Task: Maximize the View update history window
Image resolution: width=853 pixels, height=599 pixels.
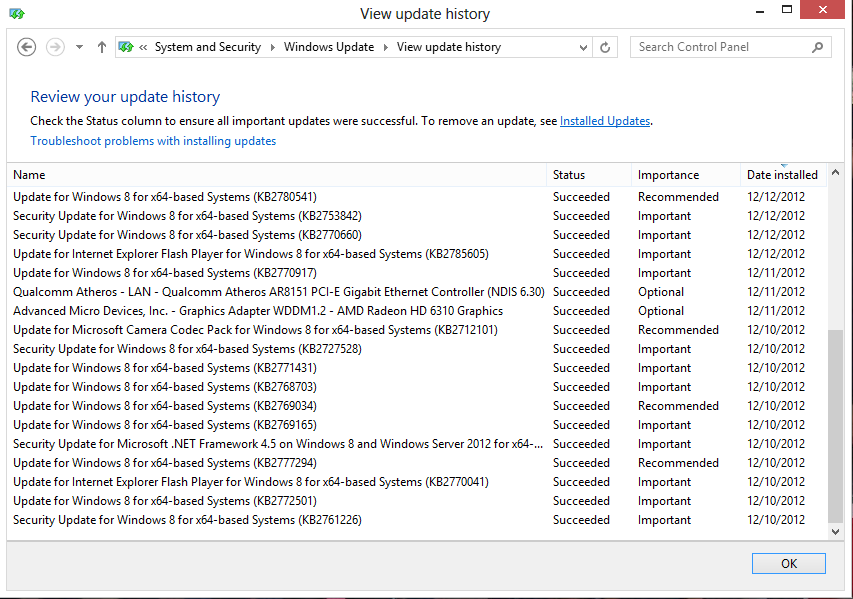Action: (787, 10)
